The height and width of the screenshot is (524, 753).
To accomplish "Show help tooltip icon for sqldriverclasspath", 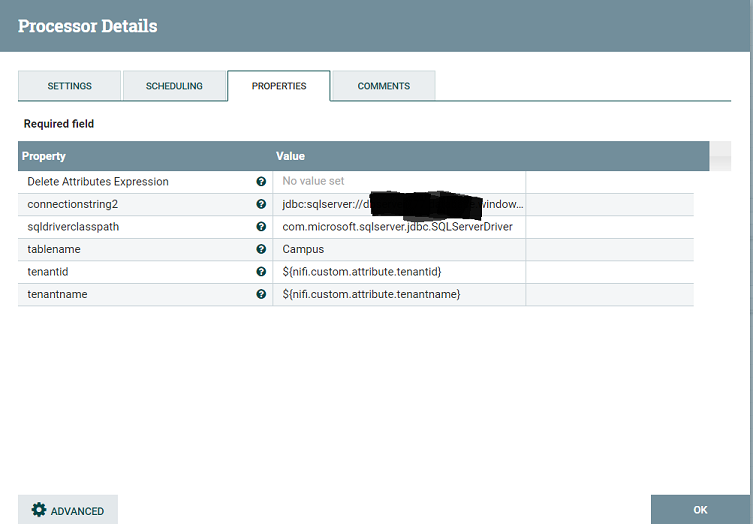I will pos(261,227).
